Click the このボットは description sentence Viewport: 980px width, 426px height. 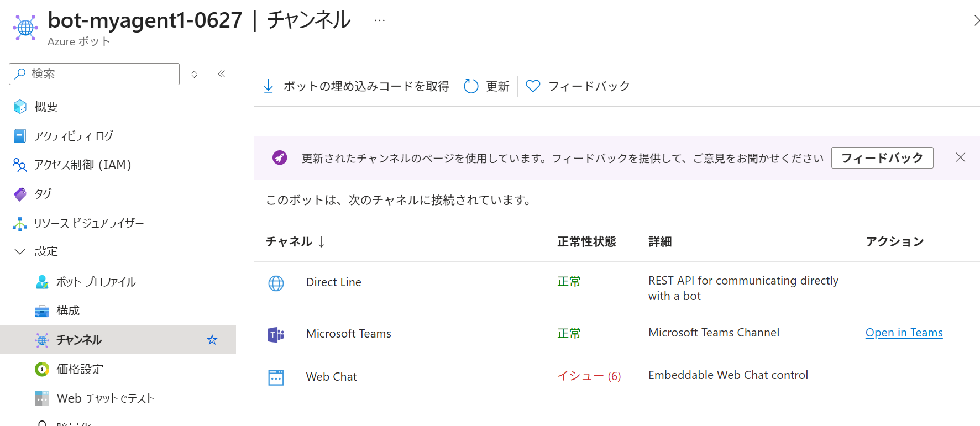[x=399, y=200]
